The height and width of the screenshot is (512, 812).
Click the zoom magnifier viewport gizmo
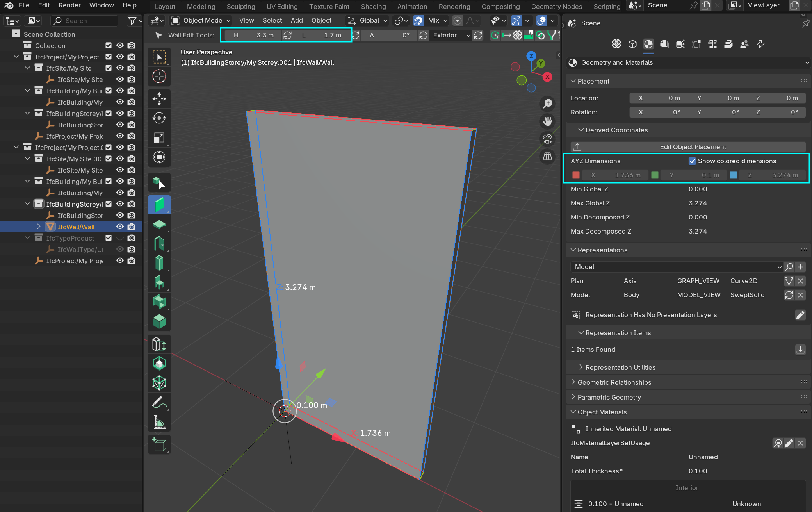[x=548, y=103]
